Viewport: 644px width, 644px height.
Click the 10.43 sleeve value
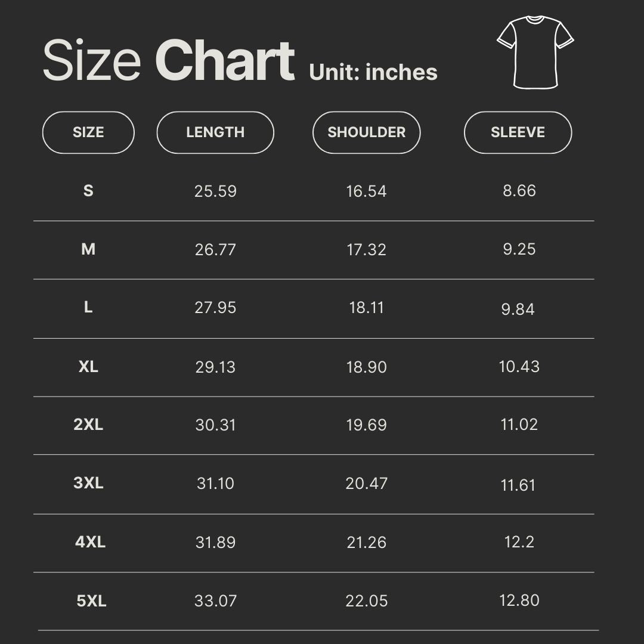(x=519, y=366)
